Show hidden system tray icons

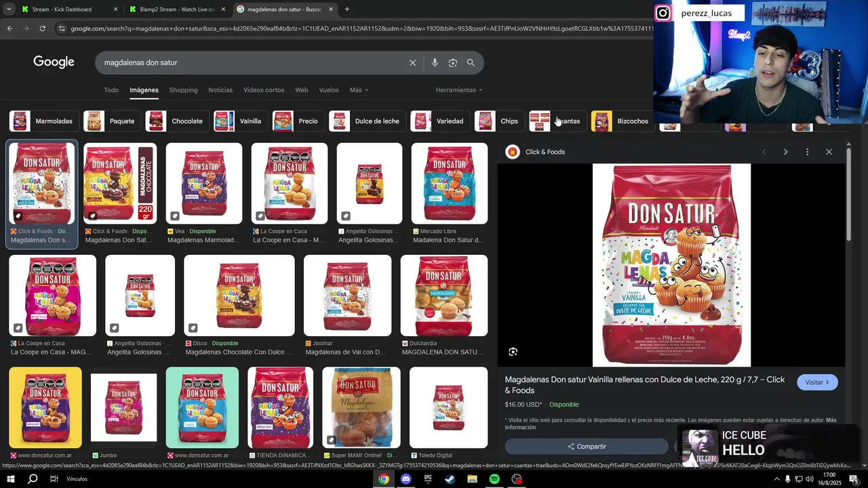point(776,479)
